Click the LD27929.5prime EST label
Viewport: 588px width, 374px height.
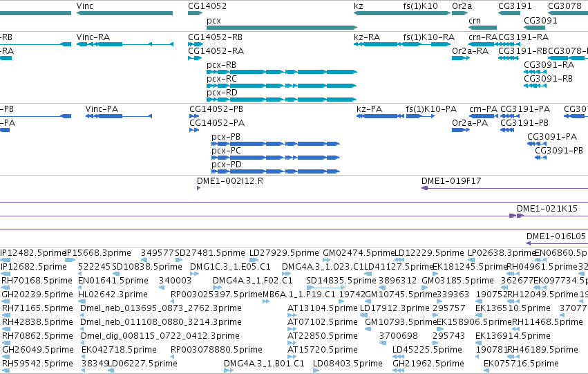point(284,252)
